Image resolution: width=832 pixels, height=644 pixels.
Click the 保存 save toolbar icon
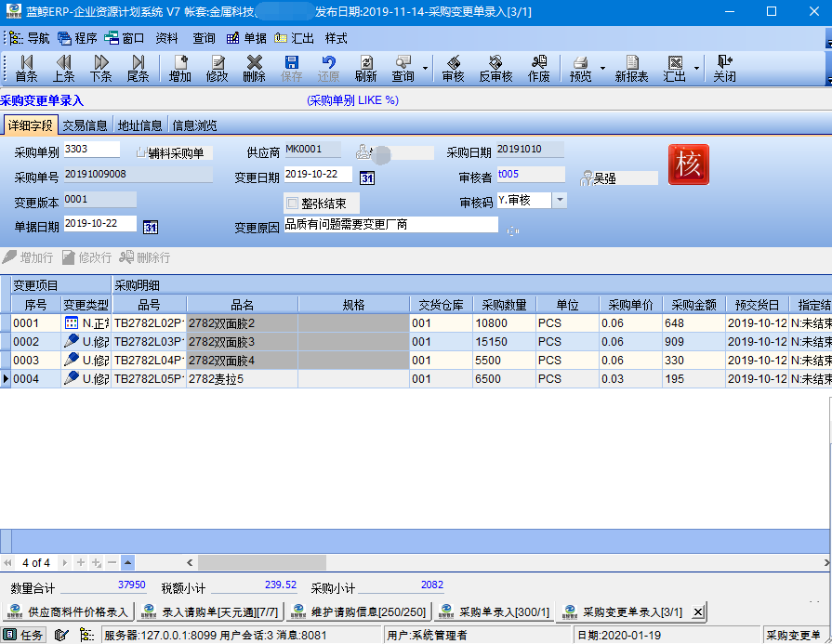tap(291, 69)
